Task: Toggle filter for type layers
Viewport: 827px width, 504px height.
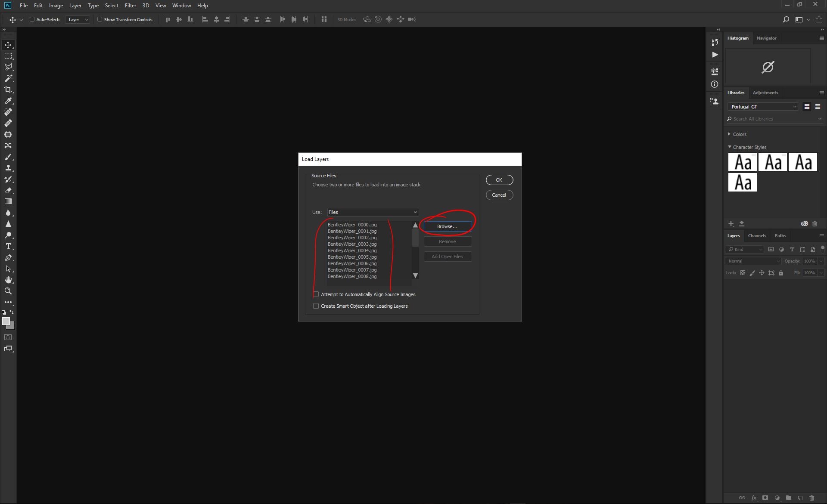Action: (x=792, y=249)
